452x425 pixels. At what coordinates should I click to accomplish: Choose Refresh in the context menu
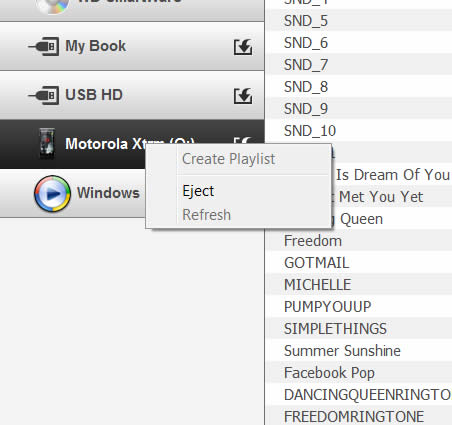click(x=206, y=214)
